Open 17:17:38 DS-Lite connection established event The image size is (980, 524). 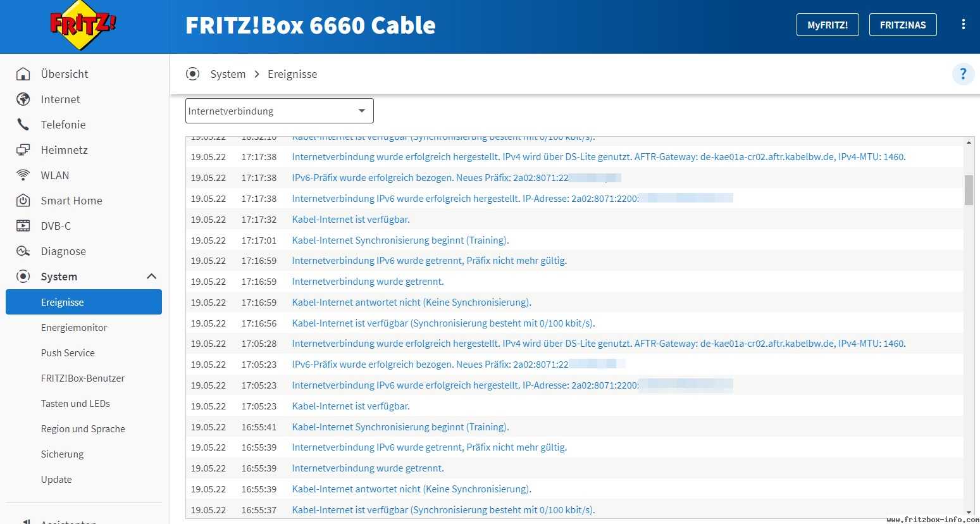coord(599,157)
